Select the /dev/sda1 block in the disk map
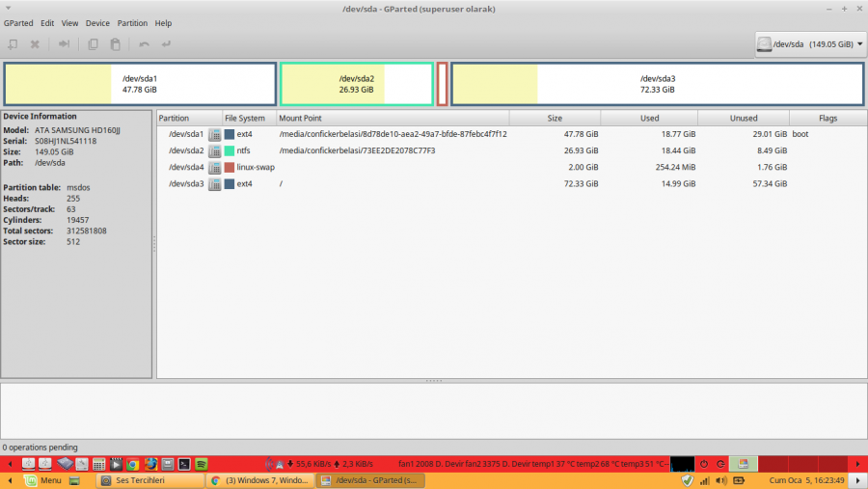The height and width of the screenshot is (489, 868). [140, 84]
